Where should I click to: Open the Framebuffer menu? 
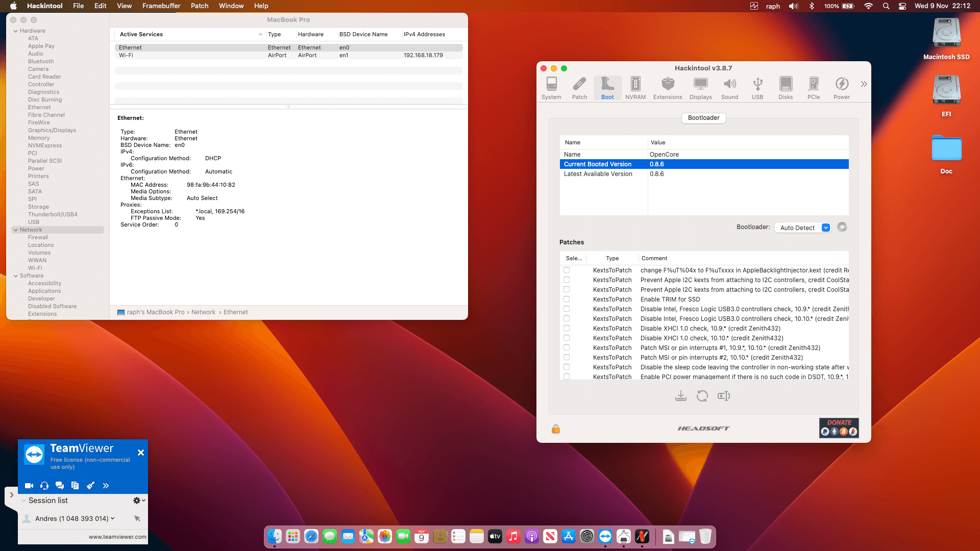pos(161,6)
